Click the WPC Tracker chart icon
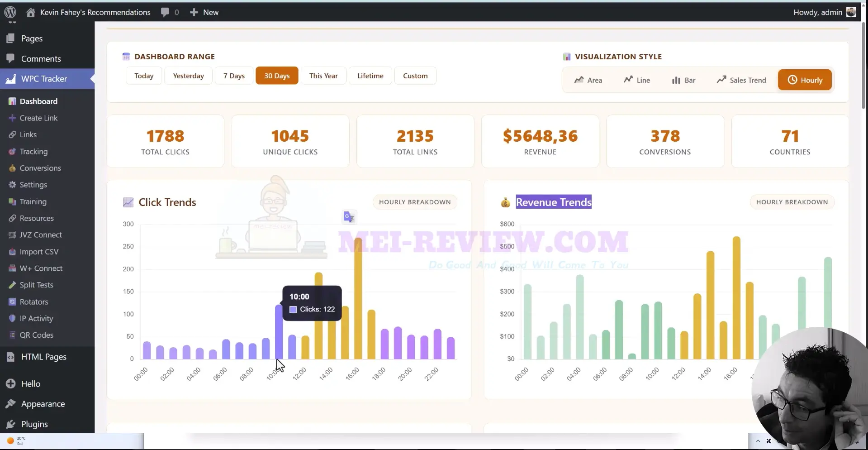868x450 pixels. pos(11,79)
